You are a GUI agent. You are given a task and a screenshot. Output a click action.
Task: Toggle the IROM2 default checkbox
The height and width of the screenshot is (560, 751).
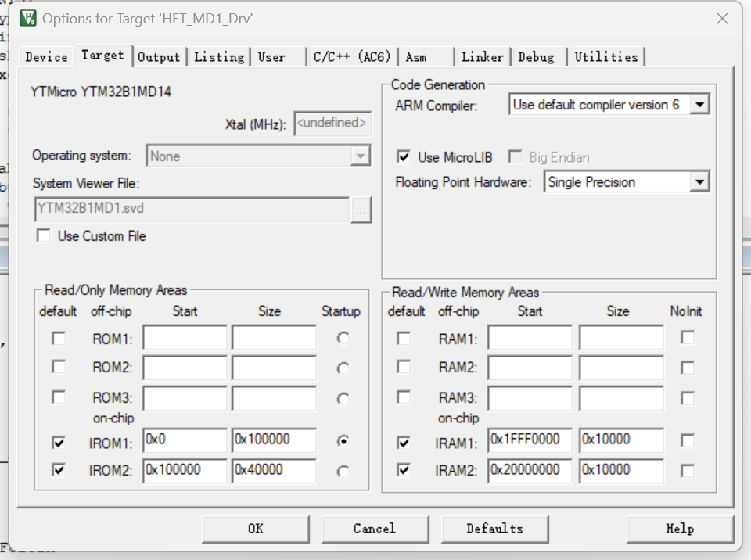tap(59, 470)
